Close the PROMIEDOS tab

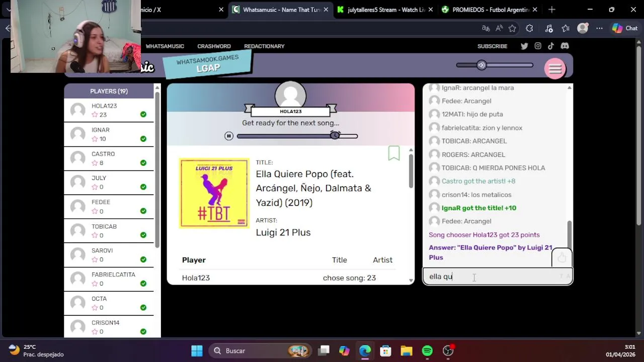tap(534, 10)
